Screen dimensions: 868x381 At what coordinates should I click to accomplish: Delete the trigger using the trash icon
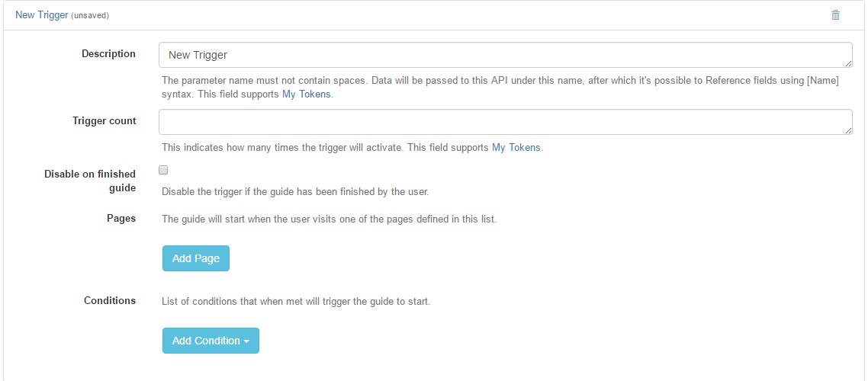pos(835,15)
